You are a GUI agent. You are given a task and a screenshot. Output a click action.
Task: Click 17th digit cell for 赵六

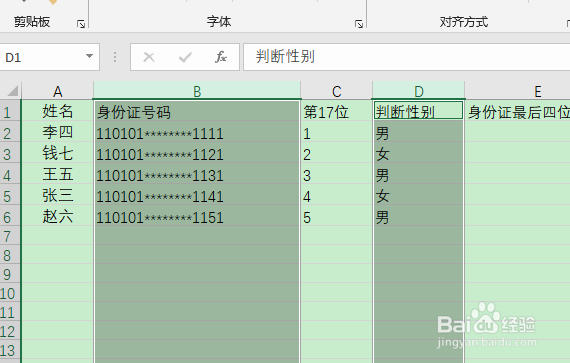(x=337, y=216)
